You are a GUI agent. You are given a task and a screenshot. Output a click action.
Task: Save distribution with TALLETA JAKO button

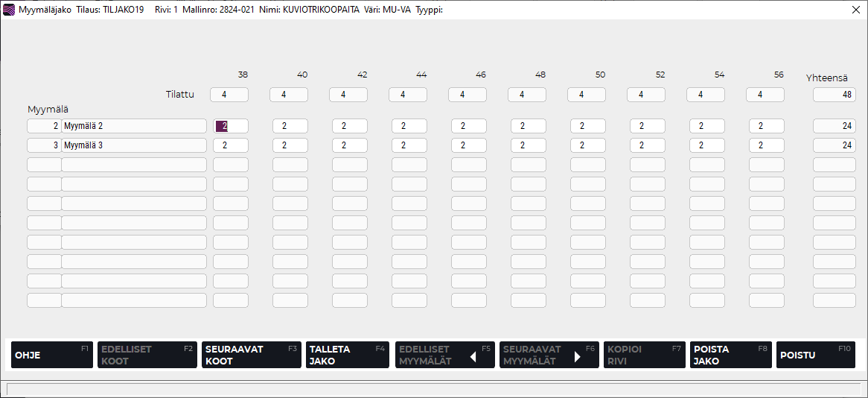click(347, 355)
